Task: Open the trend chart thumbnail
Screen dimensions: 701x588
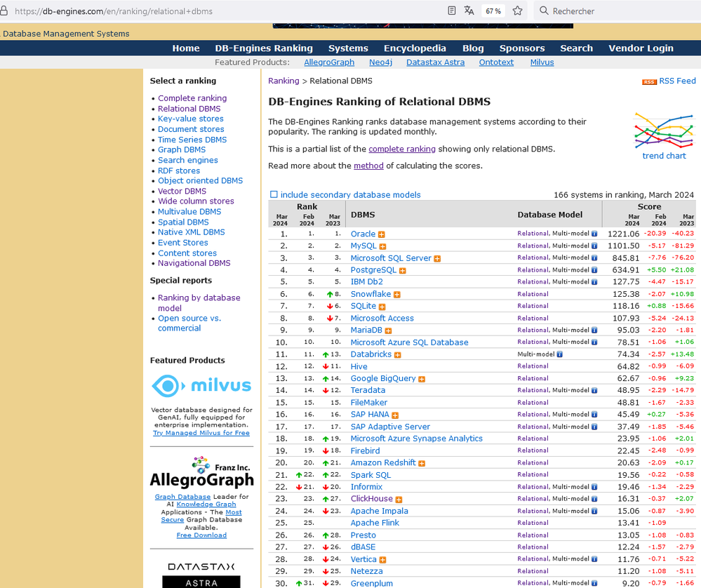Action: point(664,131)
